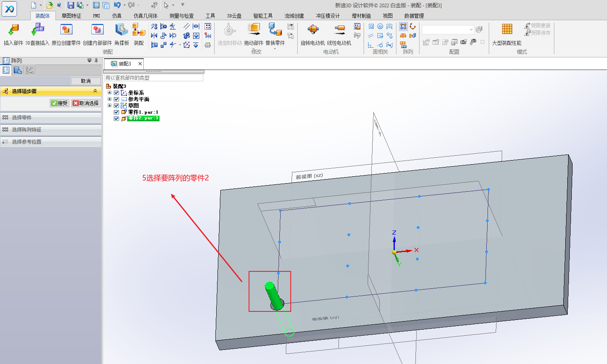Toggle the 参考平面 checkbox
The height and width of the screenshot is (364, 607).
tap(117, 99)
